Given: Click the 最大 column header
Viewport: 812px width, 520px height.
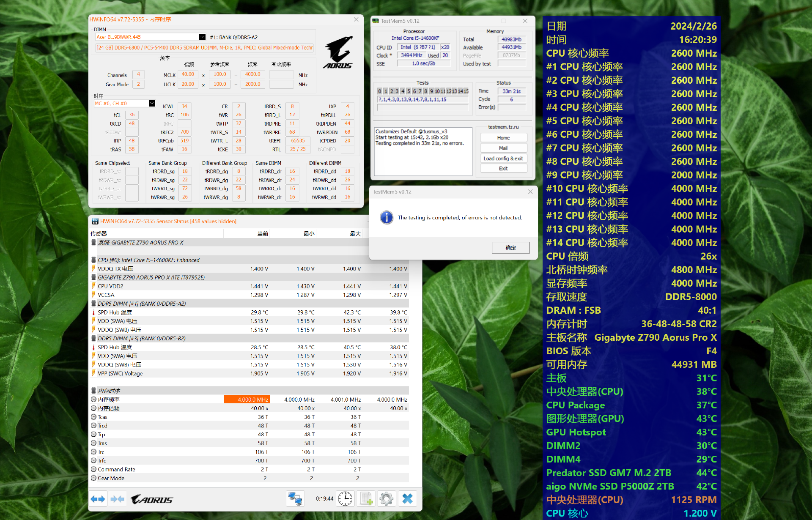Looking at the screenshot, I should point(354,233).
